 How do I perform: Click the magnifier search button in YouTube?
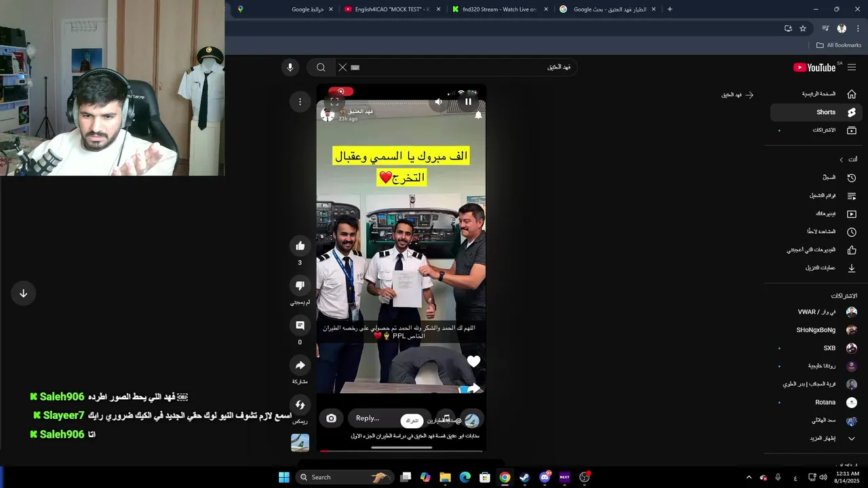point(321,67)
